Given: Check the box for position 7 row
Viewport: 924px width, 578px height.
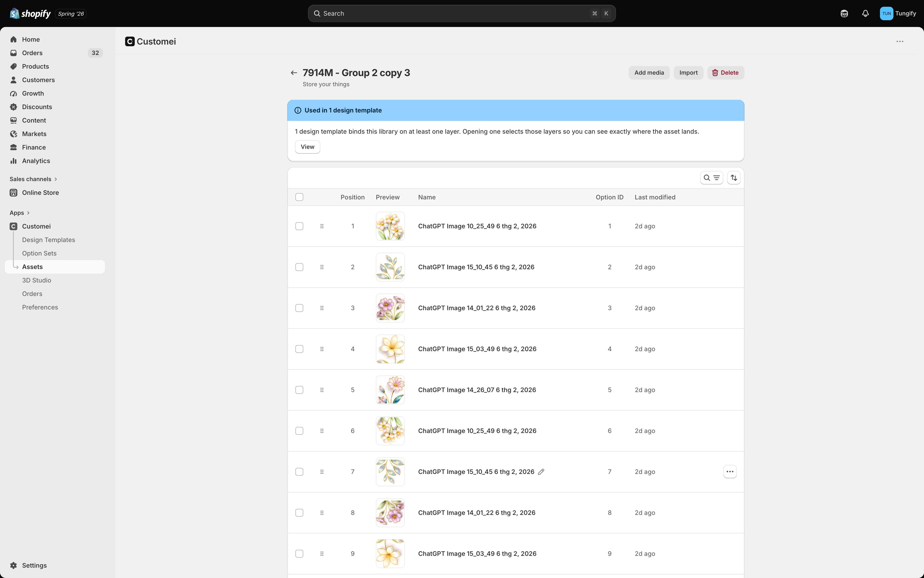Looking at the screenshot, I should coord(299,472).
